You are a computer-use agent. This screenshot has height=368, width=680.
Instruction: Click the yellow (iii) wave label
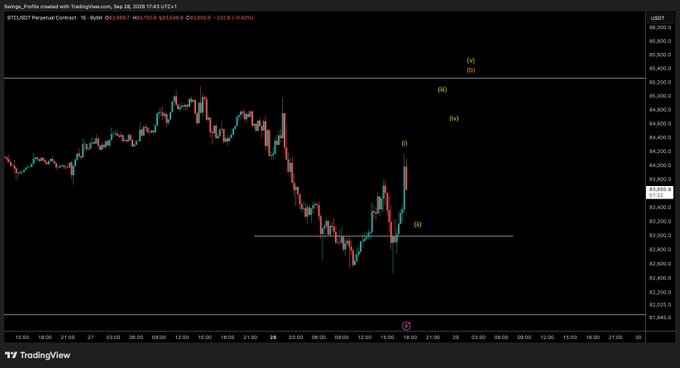[442, 89]
